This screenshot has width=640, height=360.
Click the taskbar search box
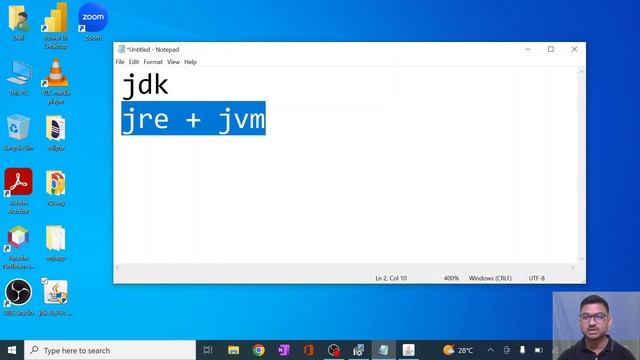(x=110, y=350)
